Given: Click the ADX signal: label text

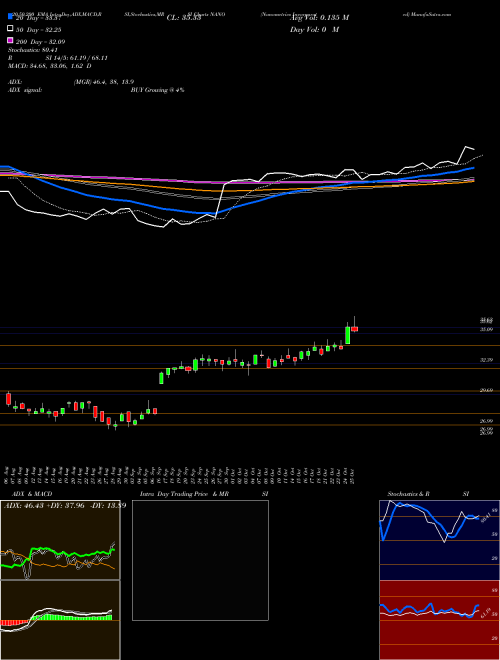Looking at the screenshot, I should click(25, 90).
